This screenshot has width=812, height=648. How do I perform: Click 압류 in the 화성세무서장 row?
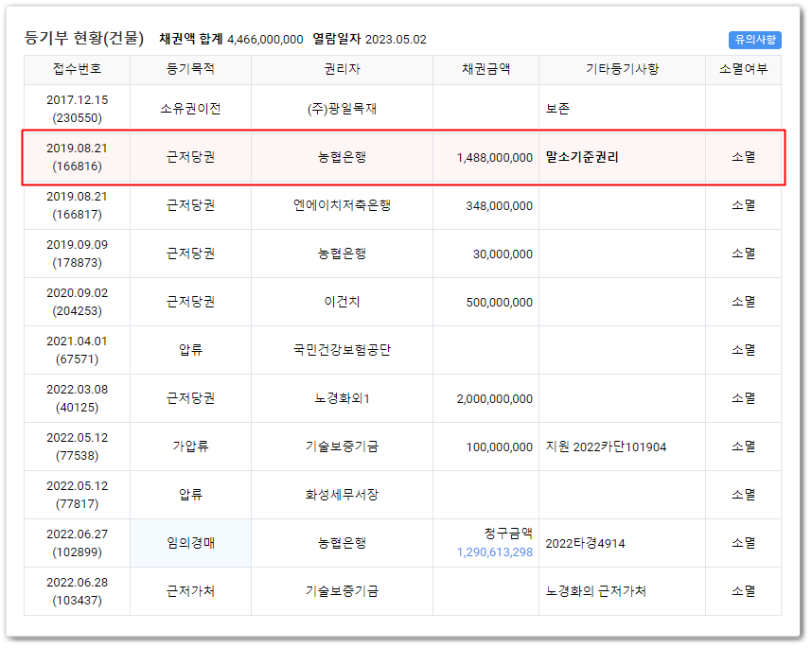click(190, 495)
